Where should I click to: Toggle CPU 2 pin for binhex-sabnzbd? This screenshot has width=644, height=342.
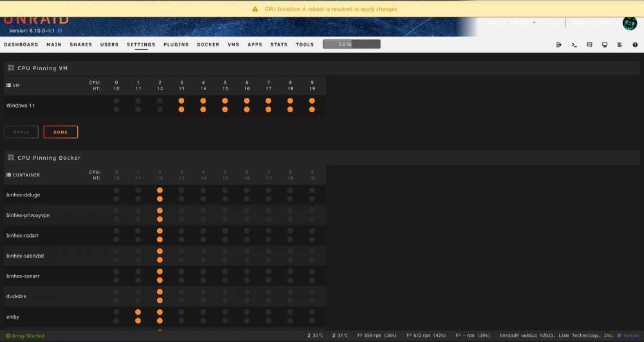(x=160, y=251)
